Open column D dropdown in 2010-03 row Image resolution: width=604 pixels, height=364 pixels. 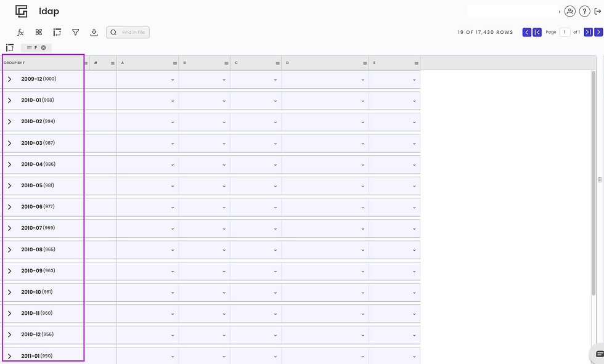click(x=363, y=144)
